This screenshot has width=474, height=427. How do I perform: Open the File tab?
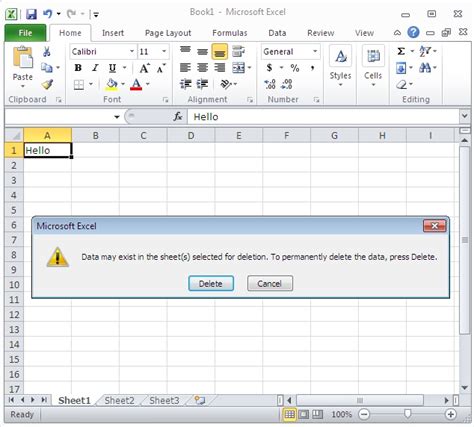[25, 33]
